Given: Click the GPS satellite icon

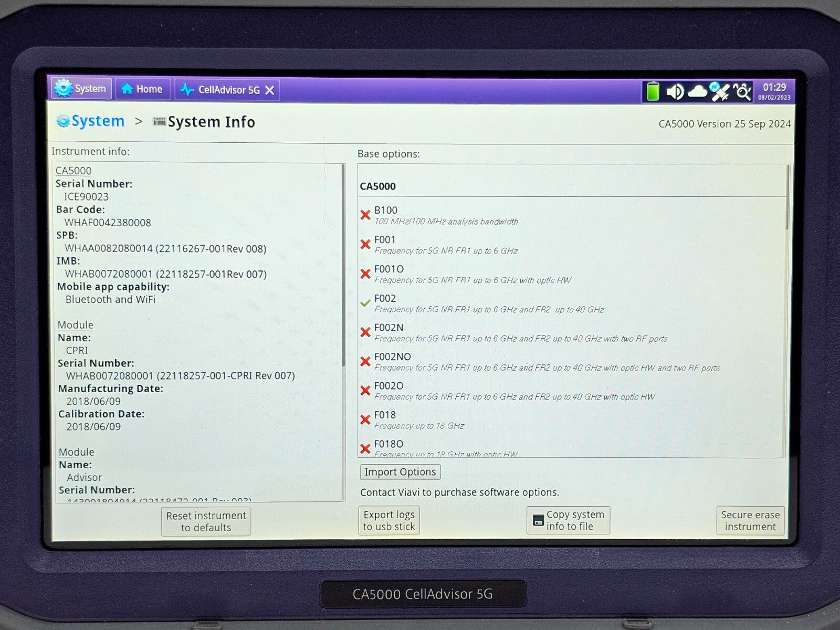Looking at the screenshot, I should [719, 91].
